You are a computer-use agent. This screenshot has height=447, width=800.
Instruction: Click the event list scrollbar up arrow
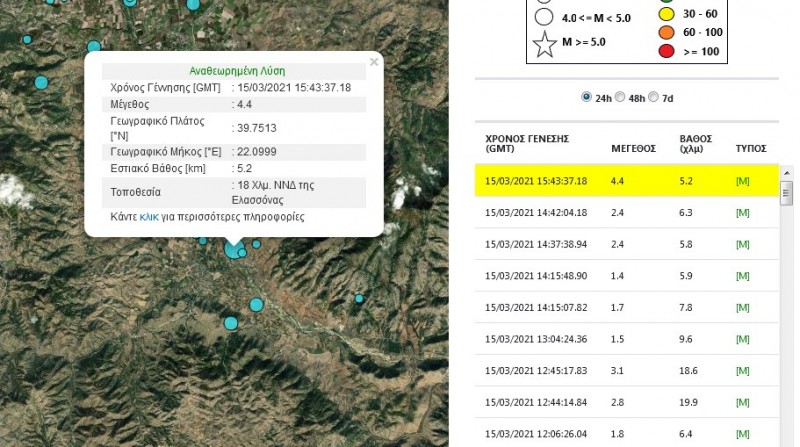(786, 171)
